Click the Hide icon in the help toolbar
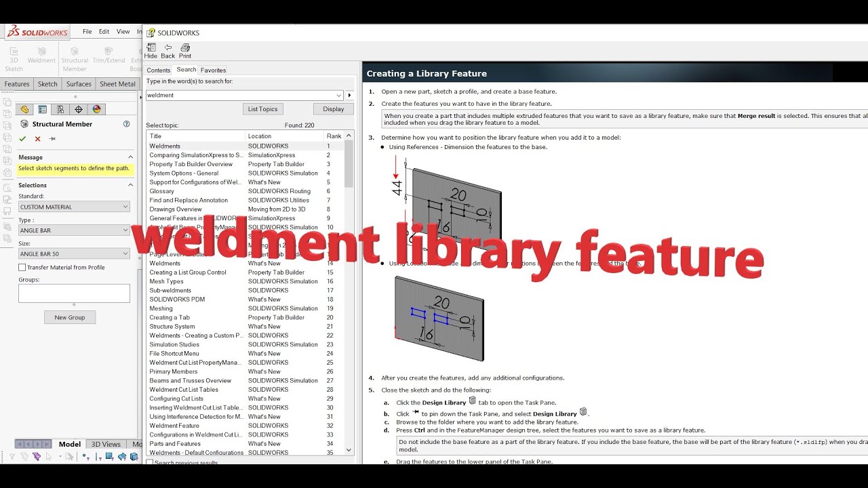The height and width of the screenshot is (488, 868). [151, 47]
